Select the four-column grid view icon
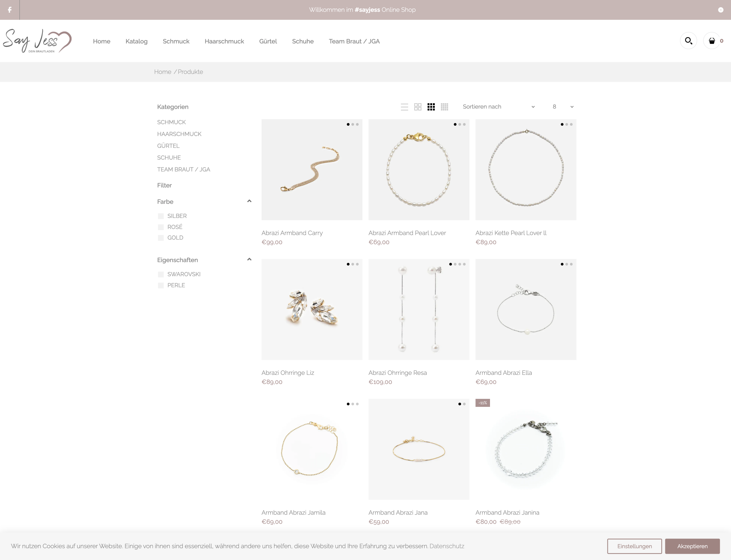The image size is (731, 560). coord(444,107)
